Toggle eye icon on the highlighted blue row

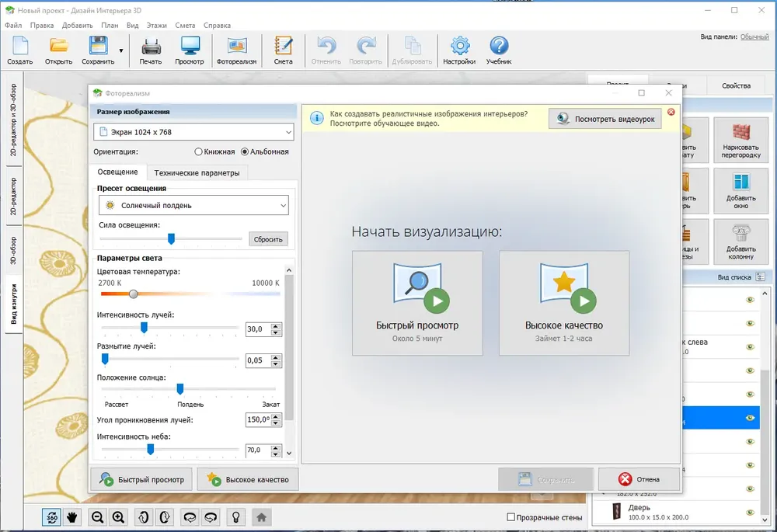751,418
